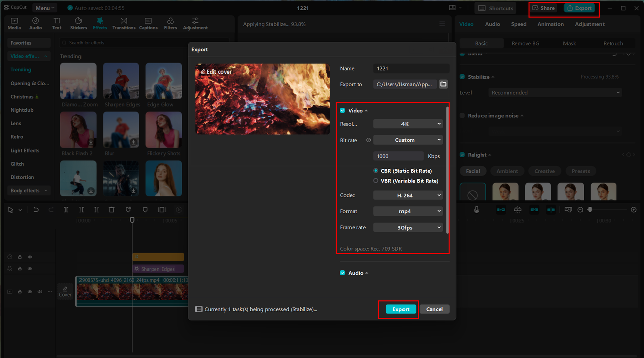Image resolution: width=644 pixels, height=358 pixels.
Task: Click the Cancel button in export dialog
Action: point(434,309)
